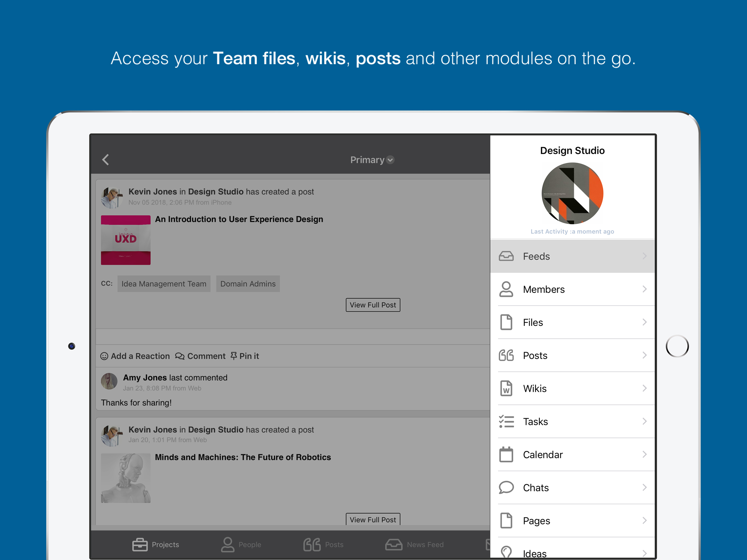The height and width of the screenshot is (560, 747).
Task: Open the Chats module
Action: click(572, 487)
